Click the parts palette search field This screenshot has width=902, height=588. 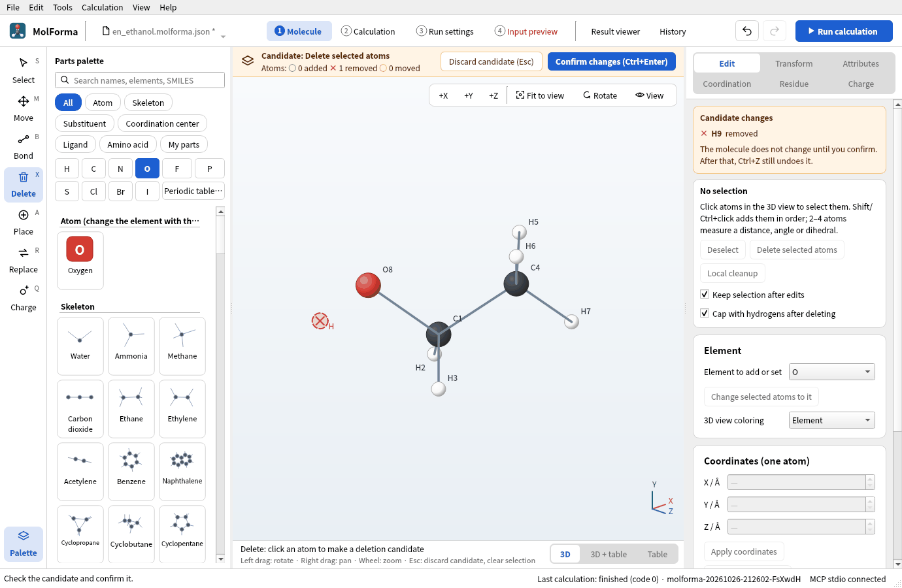140,80
